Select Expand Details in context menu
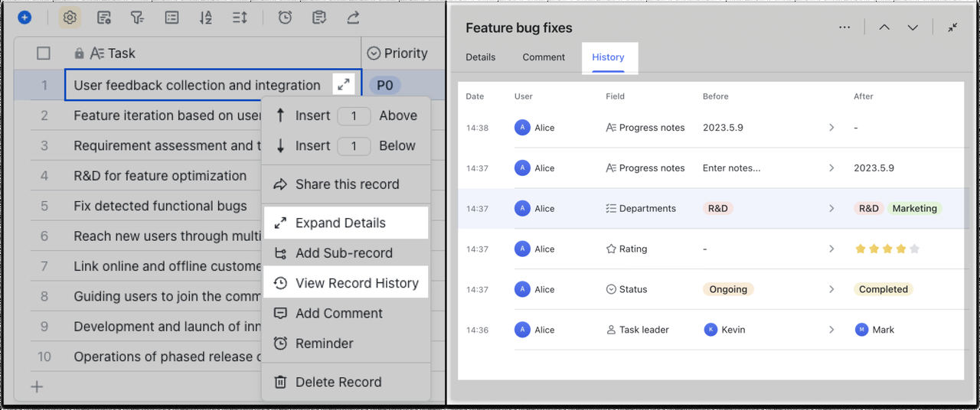 click(x=345, y=223)
